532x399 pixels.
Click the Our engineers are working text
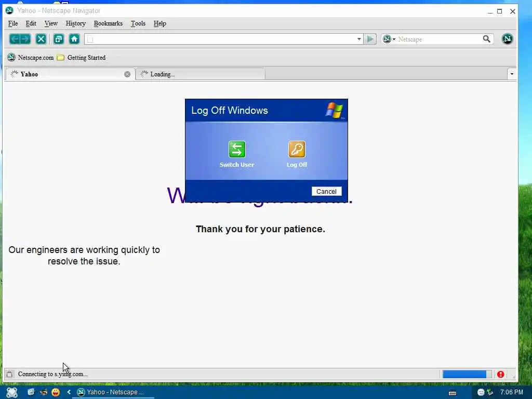(84, 256)
